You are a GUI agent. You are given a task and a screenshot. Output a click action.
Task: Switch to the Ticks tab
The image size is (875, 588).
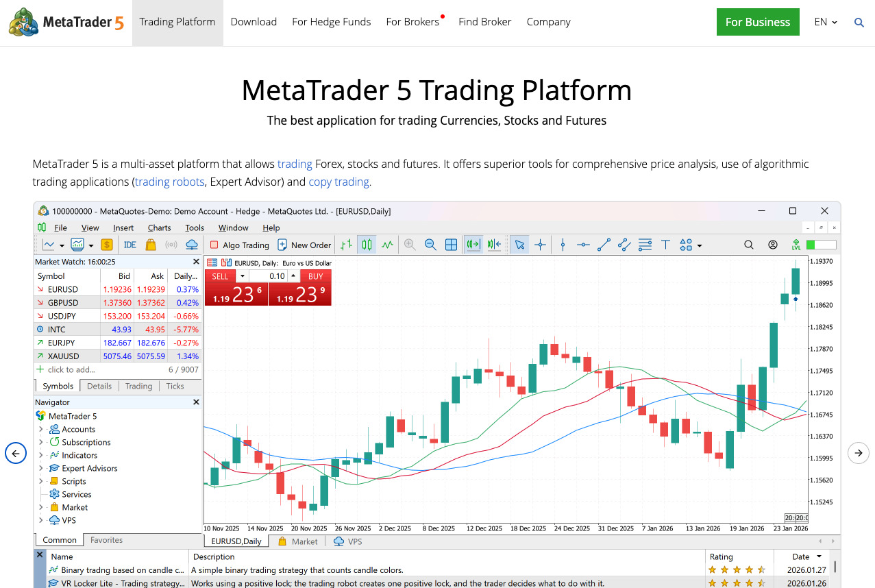pyautogui.click(x=175, y=386)
